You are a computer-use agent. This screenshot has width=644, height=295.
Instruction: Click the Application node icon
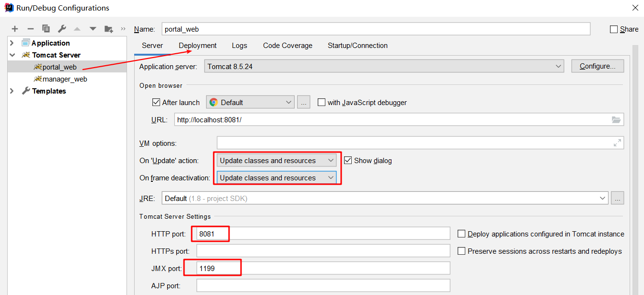tap(26, 43)
